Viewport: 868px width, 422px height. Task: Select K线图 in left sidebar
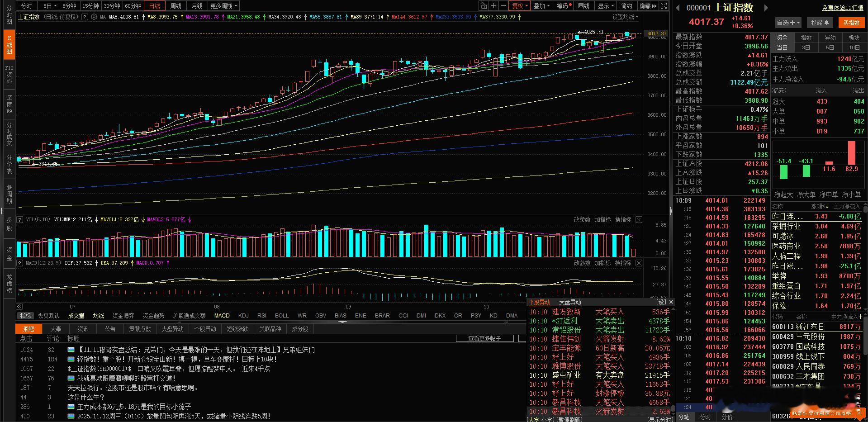(9, 45)
